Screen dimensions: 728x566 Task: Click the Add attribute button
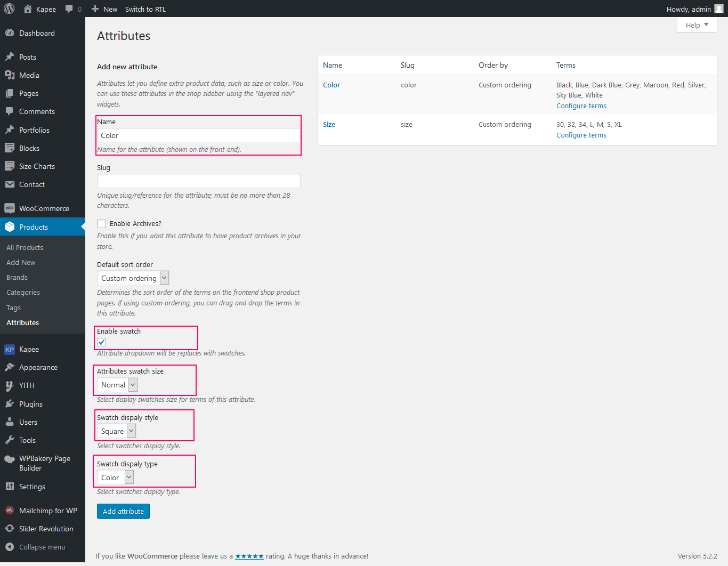click(x=123, y=511)
